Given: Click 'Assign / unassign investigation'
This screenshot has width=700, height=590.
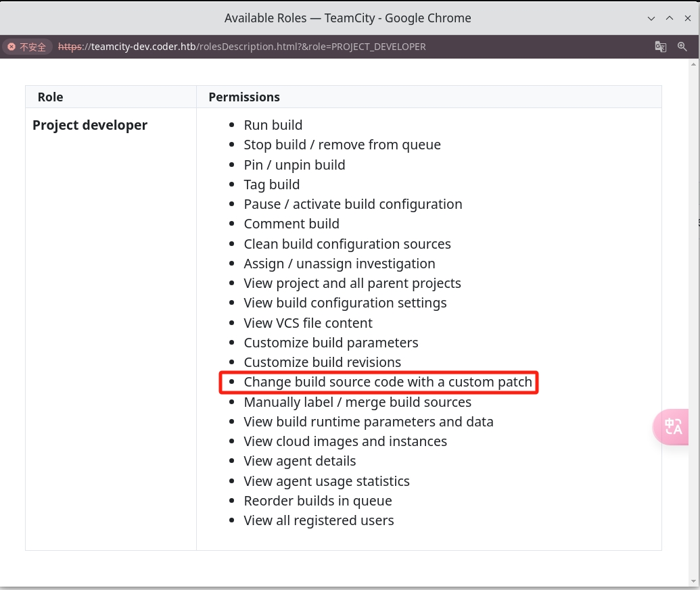Looking at the screenshot, I should tap(340, 264).
